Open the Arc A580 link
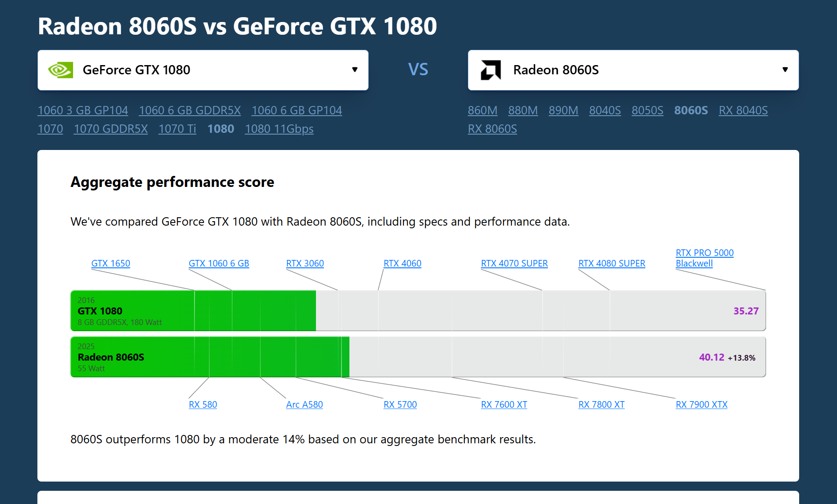This screenshot has width=837, height=504. click(x=305, y=405)
